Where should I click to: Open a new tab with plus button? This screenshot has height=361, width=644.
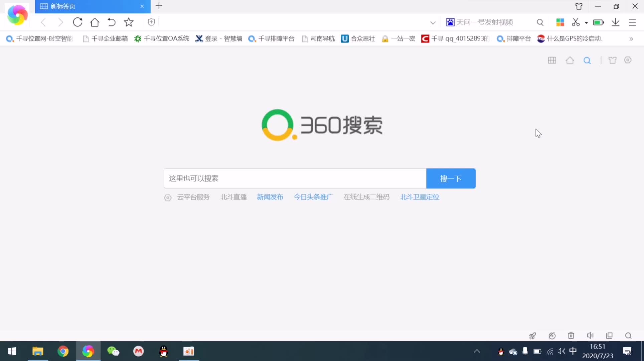coord(159,6)
